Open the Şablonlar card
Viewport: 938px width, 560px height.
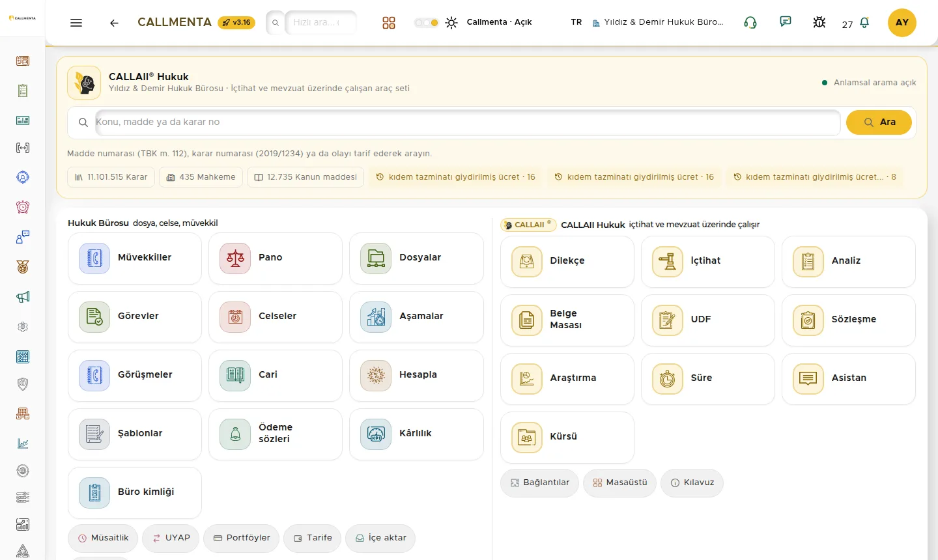click(135, 434)
